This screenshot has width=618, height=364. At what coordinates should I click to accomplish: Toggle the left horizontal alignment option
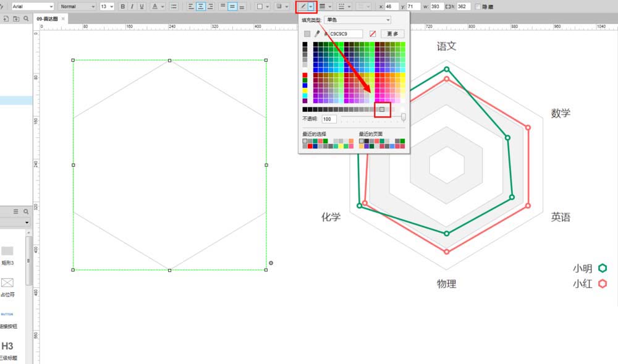click(190, 6)
